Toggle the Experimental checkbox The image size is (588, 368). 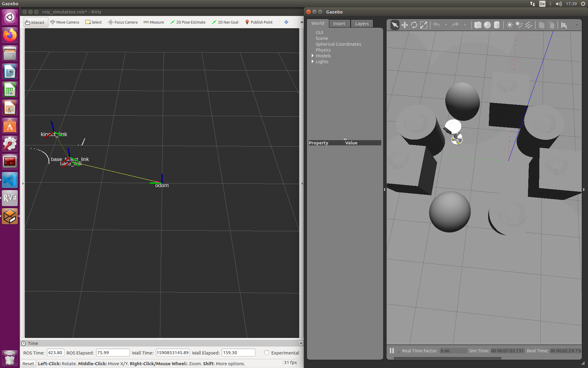pyautogui.click(x=267, y=353)
